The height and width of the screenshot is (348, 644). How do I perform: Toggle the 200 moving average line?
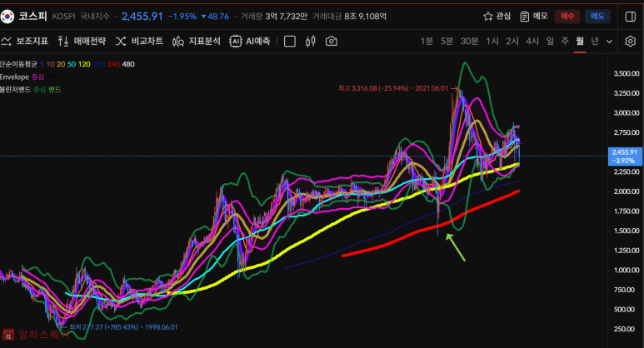[99, 64]
